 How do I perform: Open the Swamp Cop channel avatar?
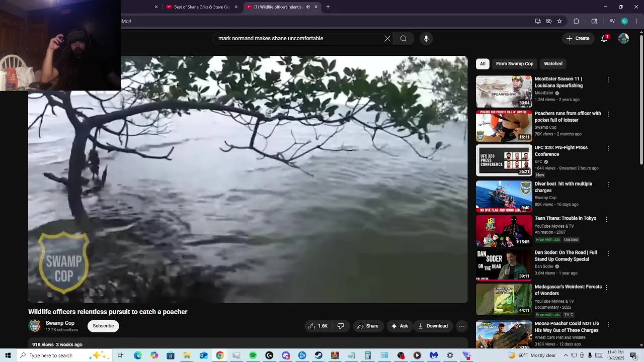click(x=35, y=326)
